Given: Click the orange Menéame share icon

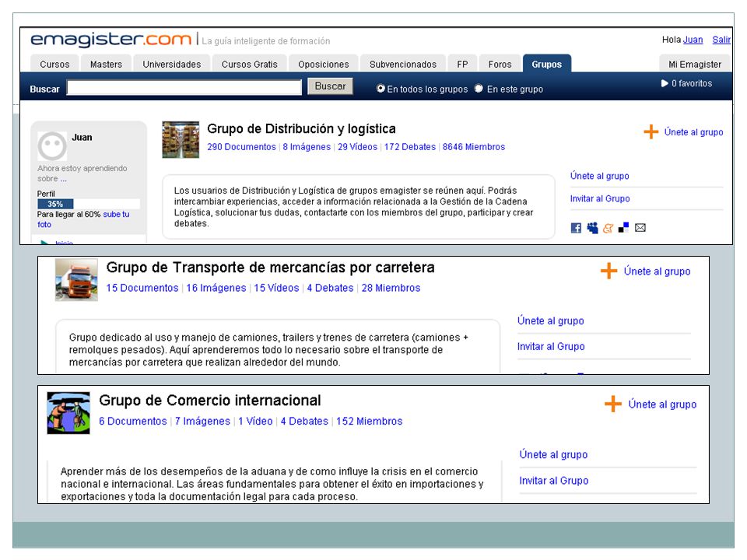Looking at the screenshot, I should click(x=608, y=228).
